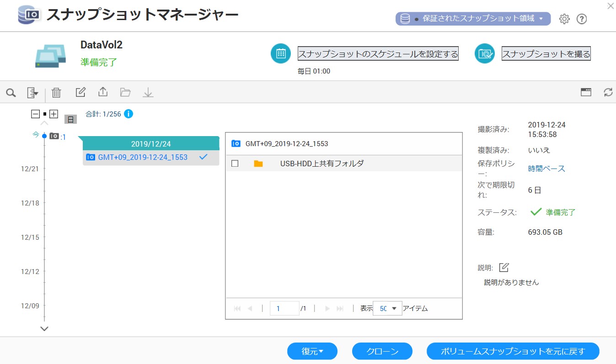Click スナップショットのスケジュールを設定する button
This screenshot has width=616, height=364.
coord(378,54)
